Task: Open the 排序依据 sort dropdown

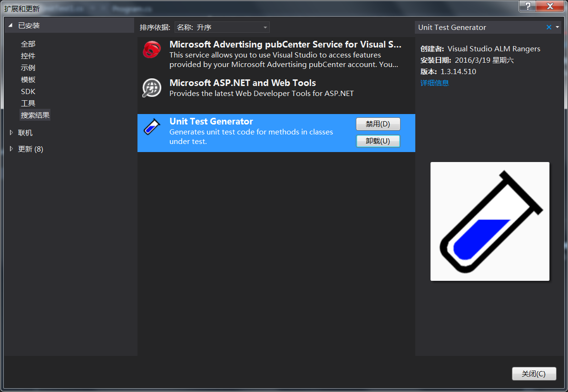Action: 222,27
